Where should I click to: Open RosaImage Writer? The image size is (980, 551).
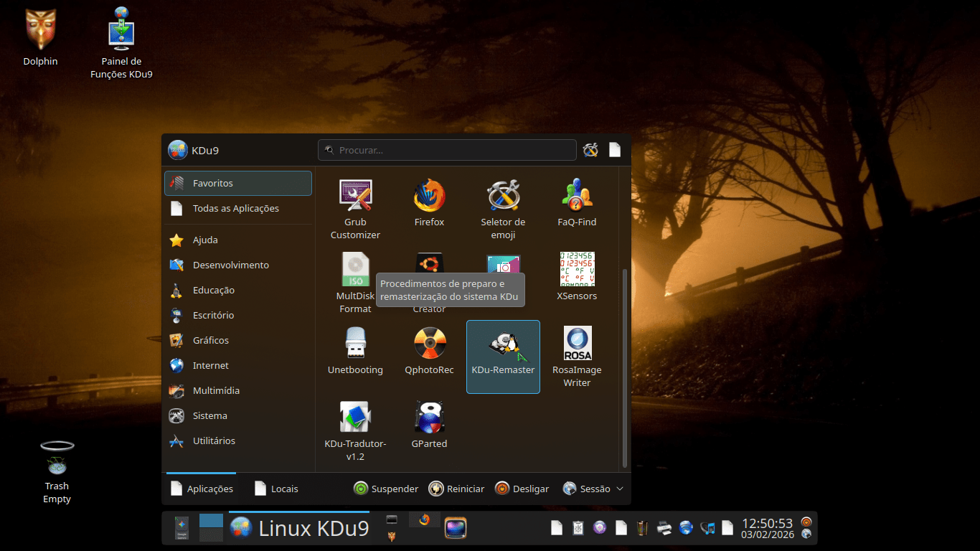coord(577,357)
